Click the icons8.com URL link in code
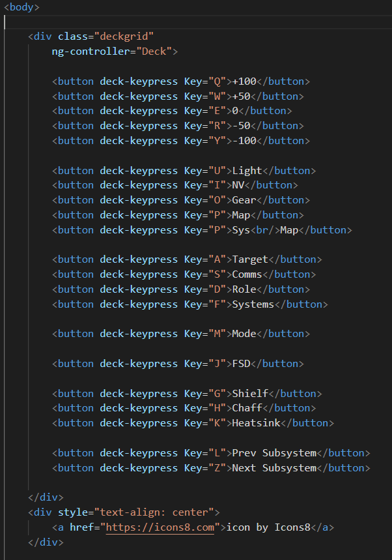The width and height of the screenshot is (392, 560). (160, 527)
